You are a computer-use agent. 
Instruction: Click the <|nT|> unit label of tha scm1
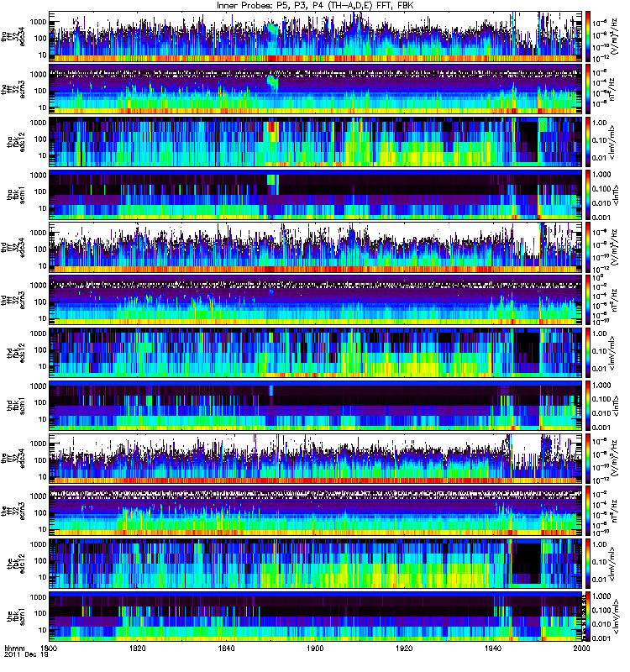pos(616,195)
